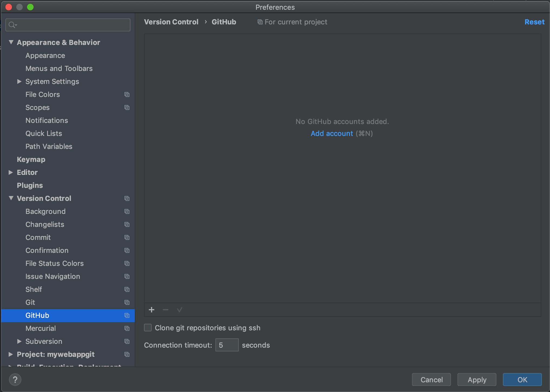This screenshot has height=392, width=550.
Task: Open Notifications settings
Action: 47,120
